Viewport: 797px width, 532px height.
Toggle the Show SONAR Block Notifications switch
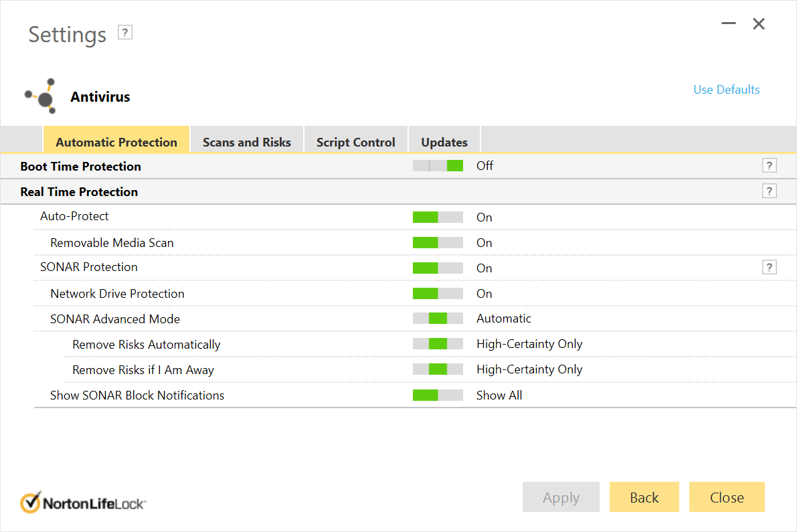(438, 395)
